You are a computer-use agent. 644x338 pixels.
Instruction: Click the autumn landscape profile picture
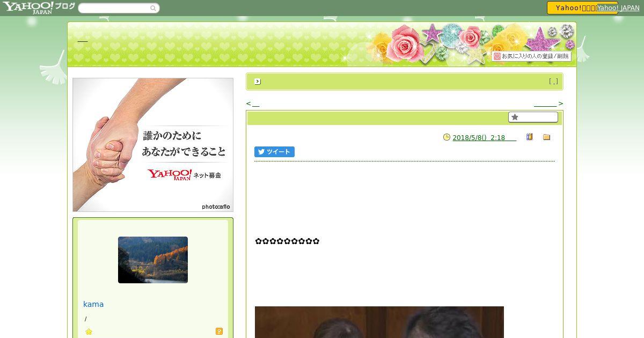(153, 260)
